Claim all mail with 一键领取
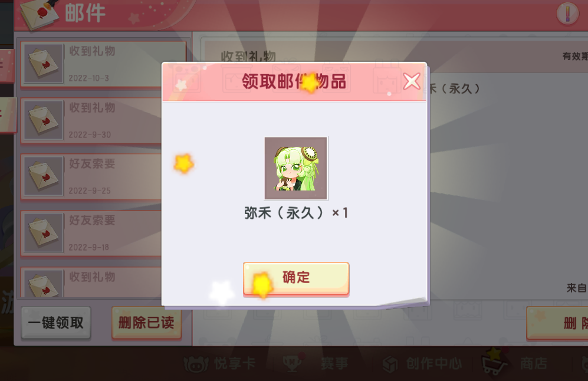The width and height of the screenshot is (588, 381). coord(56,323)
